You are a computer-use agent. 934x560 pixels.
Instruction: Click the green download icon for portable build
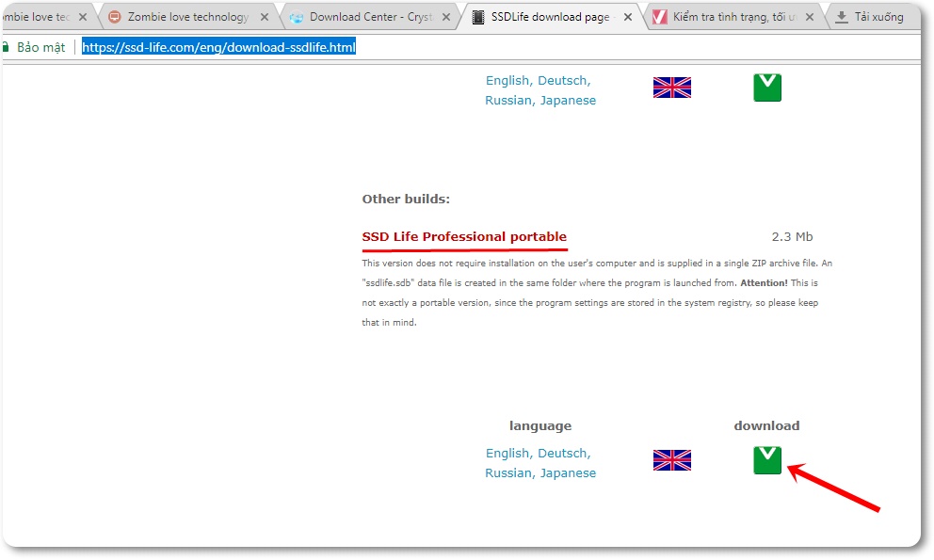767,460
